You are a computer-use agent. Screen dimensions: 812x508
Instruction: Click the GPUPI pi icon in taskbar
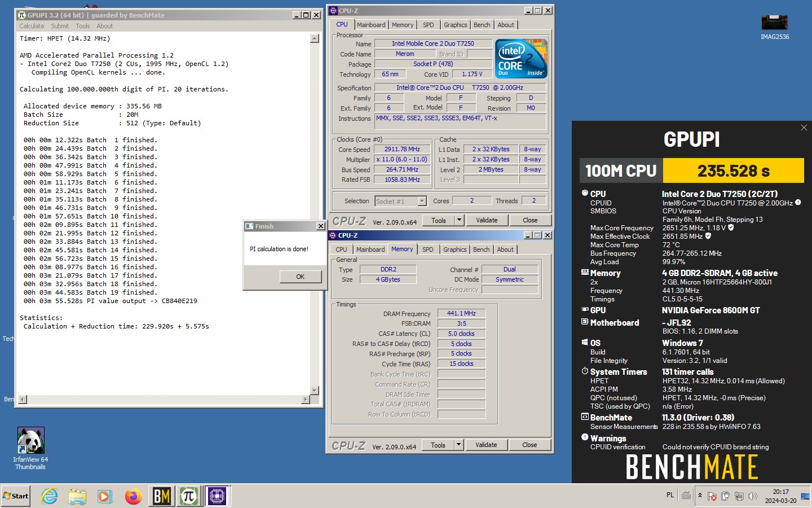(x=189, y=496)
